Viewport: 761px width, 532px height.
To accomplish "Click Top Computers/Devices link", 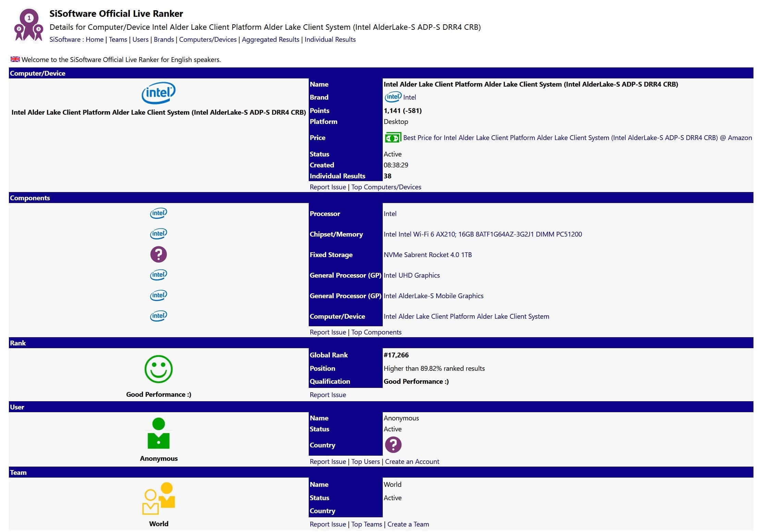I will [x=386, y=187].
